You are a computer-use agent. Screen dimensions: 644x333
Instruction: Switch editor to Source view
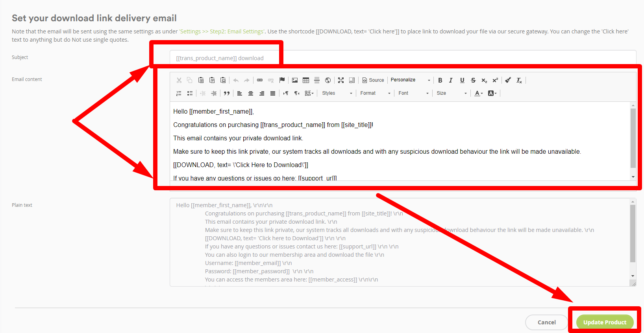373,80
